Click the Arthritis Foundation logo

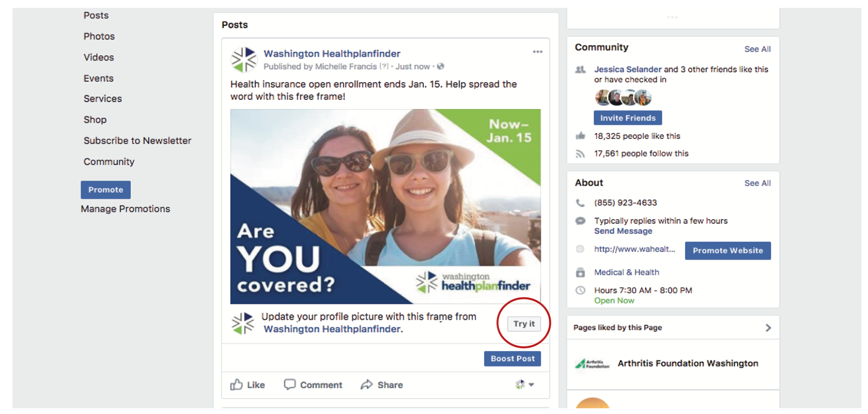coord(592,364)
